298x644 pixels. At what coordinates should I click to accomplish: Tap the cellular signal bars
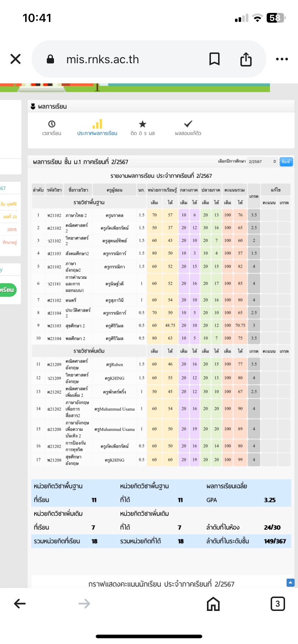point(241,18)
